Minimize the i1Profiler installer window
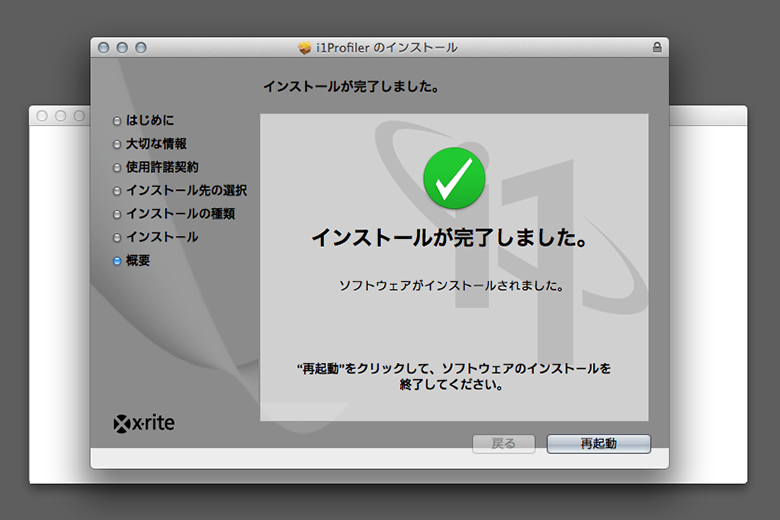 (x=122, y=47)
